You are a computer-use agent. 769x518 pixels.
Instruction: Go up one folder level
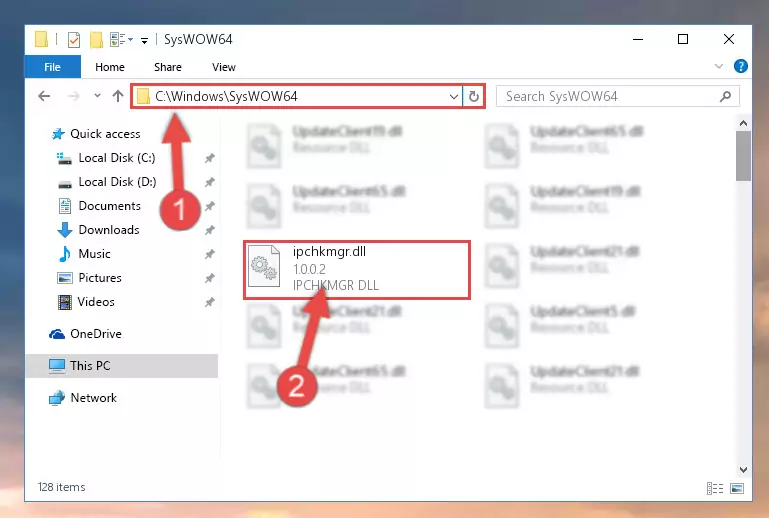tap(118, 96)
